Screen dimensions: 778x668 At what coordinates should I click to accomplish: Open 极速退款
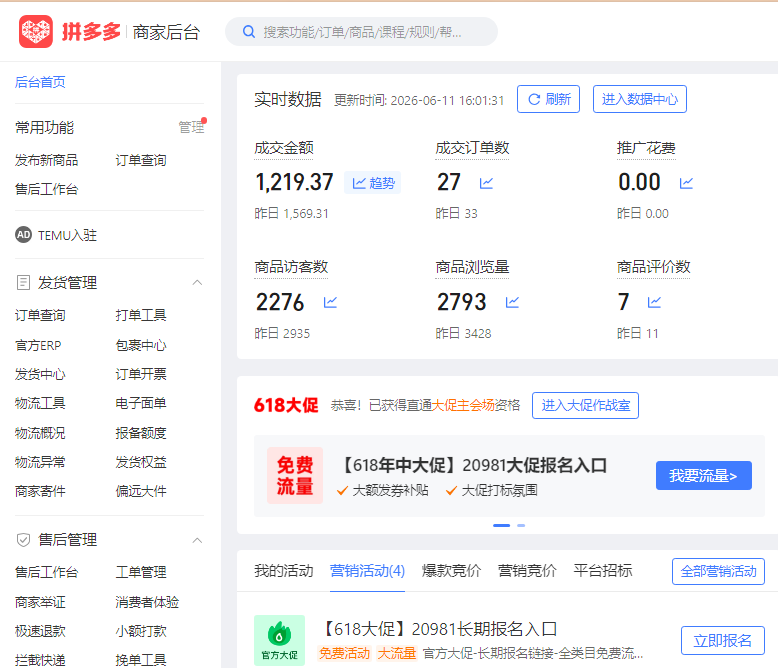[40, 631]
